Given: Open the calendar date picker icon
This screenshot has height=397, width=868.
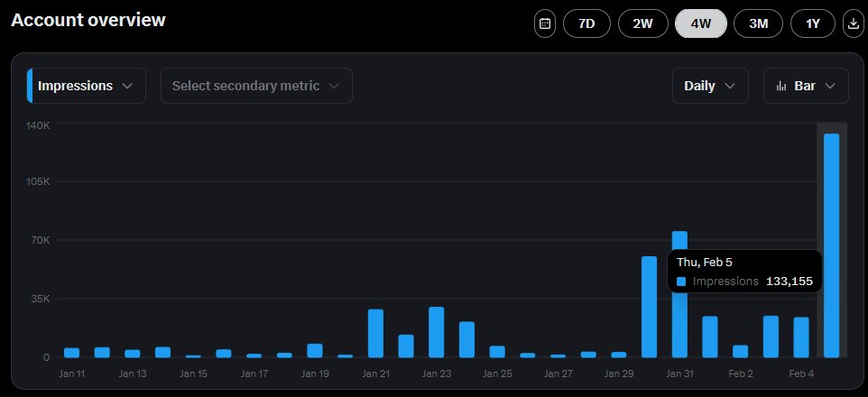Looking at the screenshot, I should point(545,23).
